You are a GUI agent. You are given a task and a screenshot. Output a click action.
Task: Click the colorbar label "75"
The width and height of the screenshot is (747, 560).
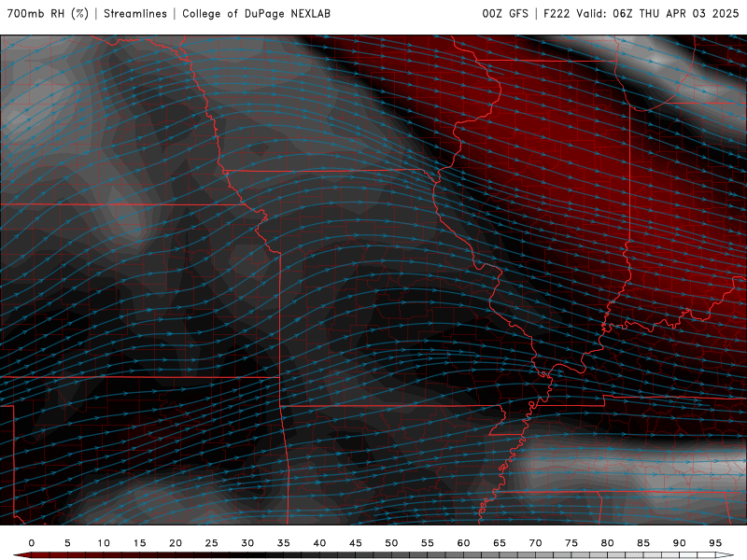click(x=571, y=543)
